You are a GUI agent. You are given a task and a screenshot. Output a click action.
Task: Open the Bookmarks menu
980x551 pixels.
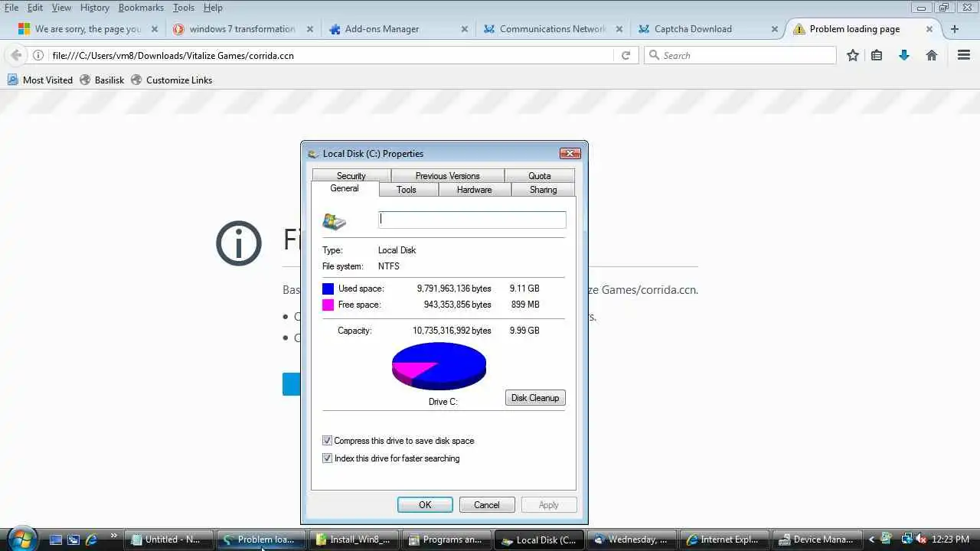pos(141,8)
